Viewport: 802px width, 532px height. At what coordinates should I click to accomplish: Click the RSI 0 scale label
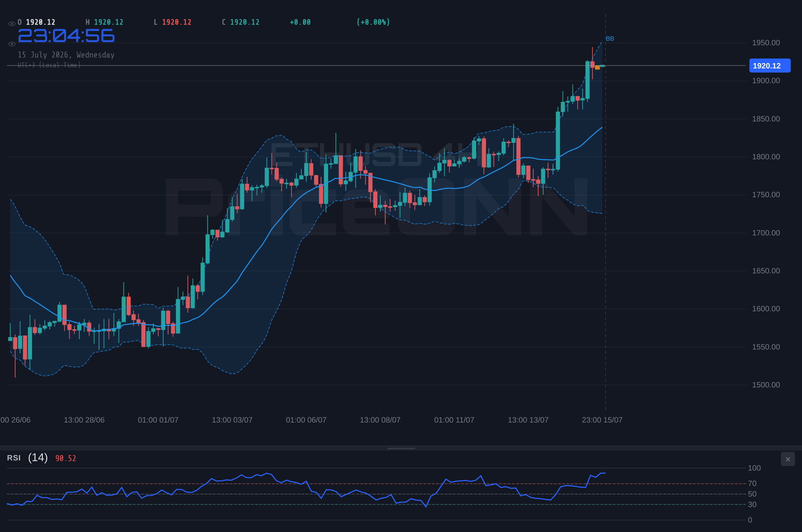(x=750, y=520)
